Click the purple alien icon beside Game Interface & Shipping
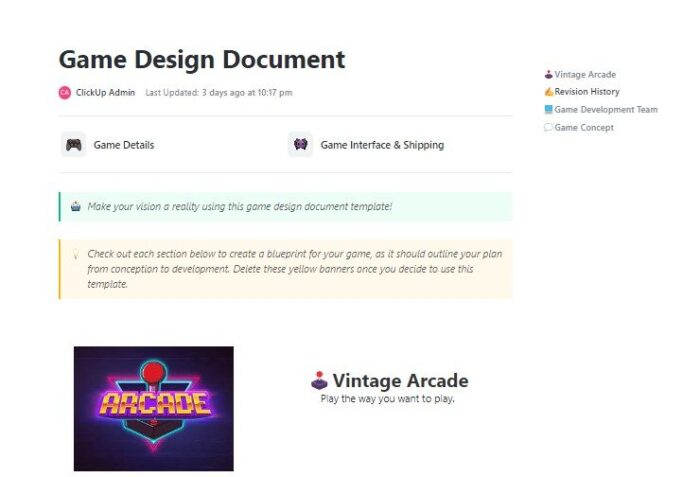 300,144
